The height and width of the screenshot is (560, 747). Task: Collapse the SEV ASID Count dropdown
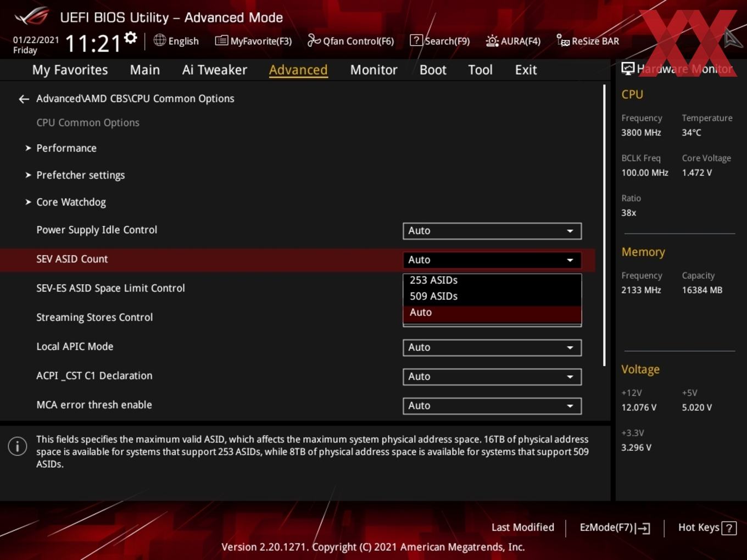(x=492, y=260)
